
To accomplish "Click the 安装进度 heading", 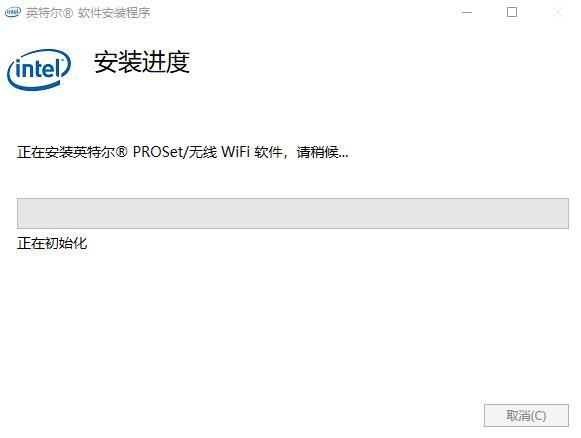I will pyautogui.click(x=142, y=62).
